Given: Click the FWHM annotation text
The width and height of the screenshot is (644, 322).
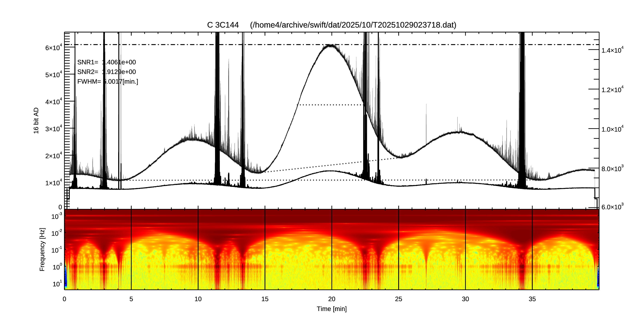Looking at the screenshot, I should (x=107, y=81).
